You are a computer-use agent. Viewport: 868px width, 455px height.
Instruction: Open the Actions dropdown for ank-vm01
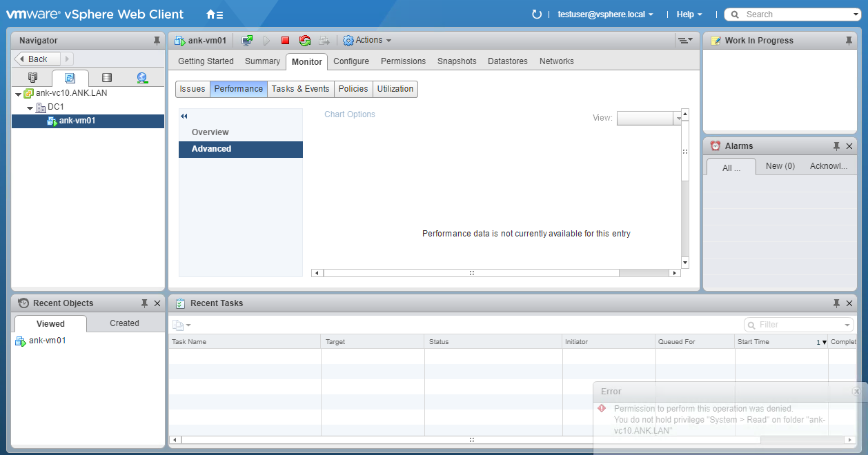(367, 41)
